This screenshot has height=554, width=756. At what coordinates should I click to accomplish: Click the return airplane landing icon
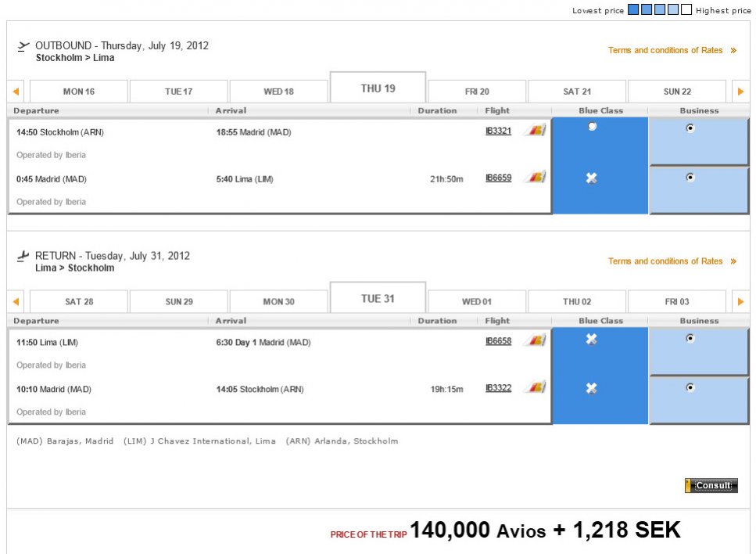23,256
